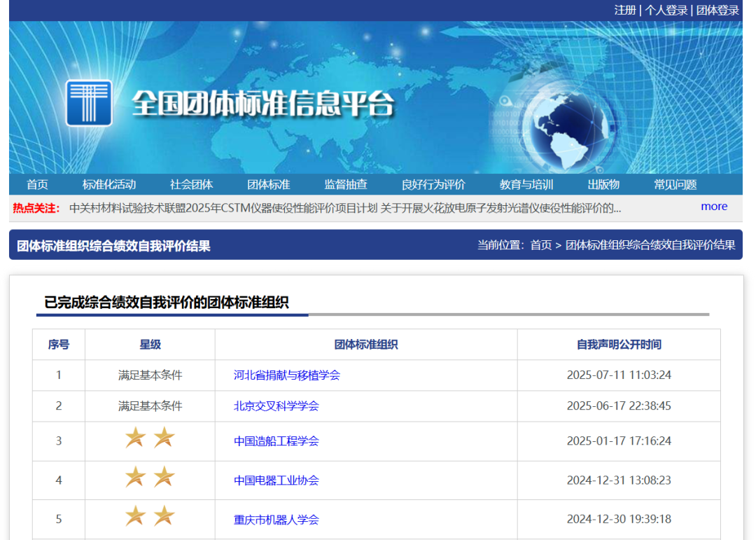Open the 团体标准 menu item
This screenshot has width=756, height=540.
[x=269, y=185]
